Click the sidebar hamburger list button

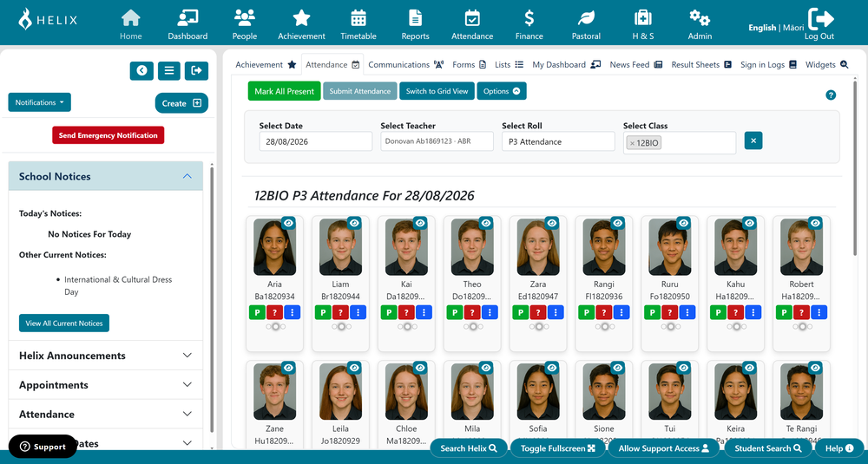click(x=169, y=71)
